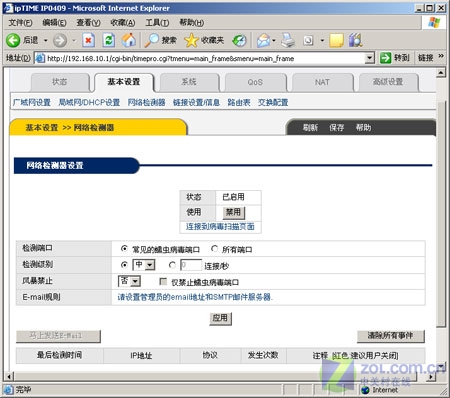450x398 pixels.
Task: Open the Favorites star icon
Action: [x=191, y=40]
